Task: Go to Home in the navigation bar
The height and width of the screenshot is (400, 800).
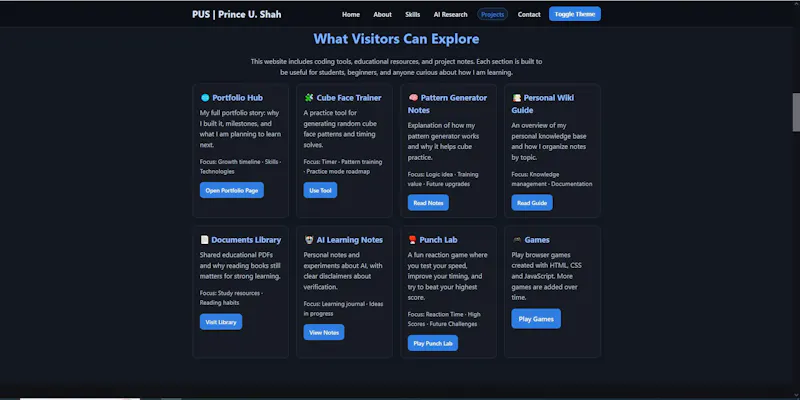Action: [x=351, y=14]
